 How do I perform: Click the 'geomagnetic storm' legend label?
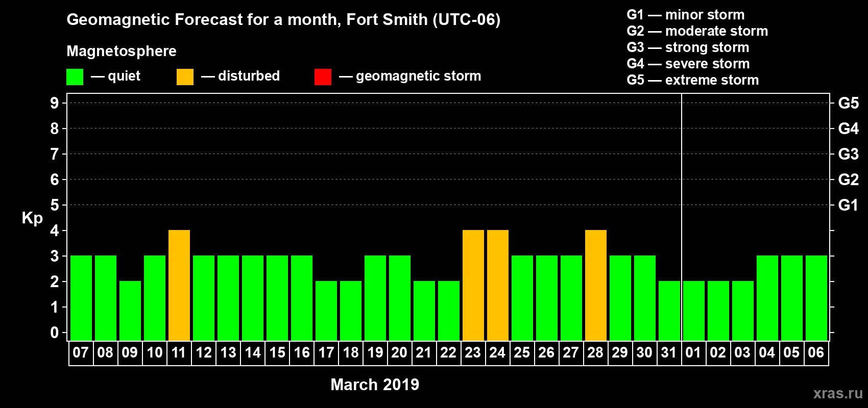click(x=419, y=76)
